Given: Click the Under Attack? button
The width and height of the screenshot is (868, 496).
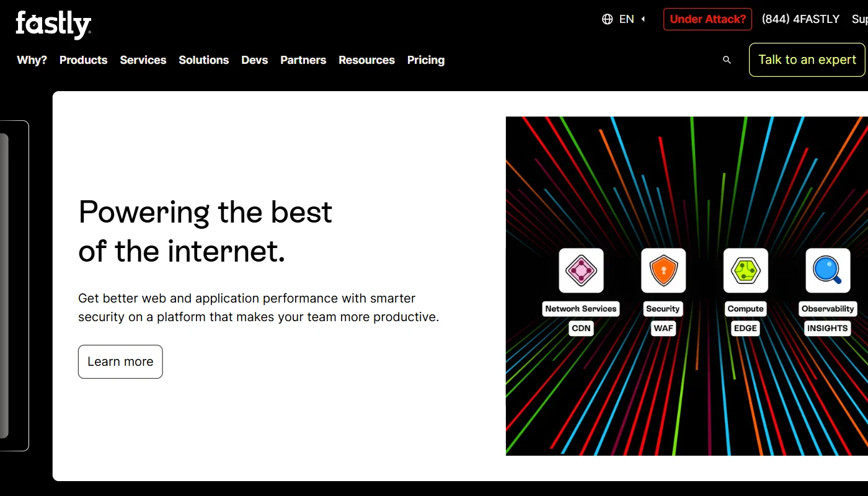Looking at the screenshot, I should click(707, 19).
